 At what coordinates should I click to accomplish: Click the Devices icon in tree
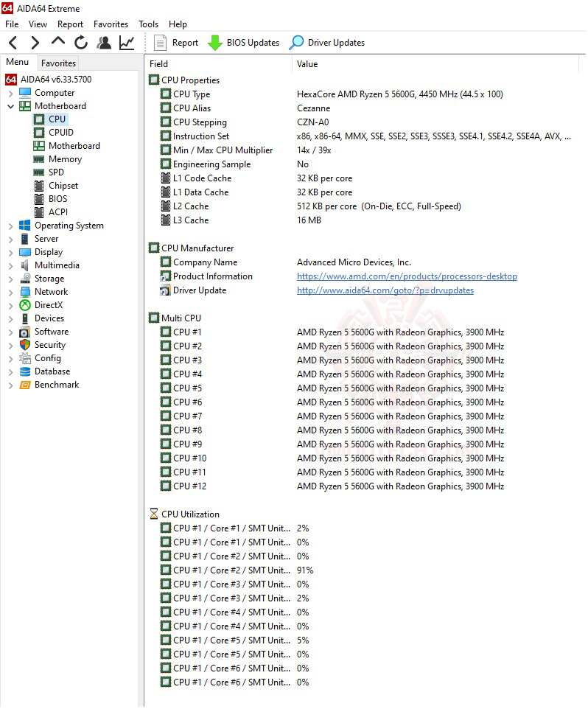[x=25, y=318]
